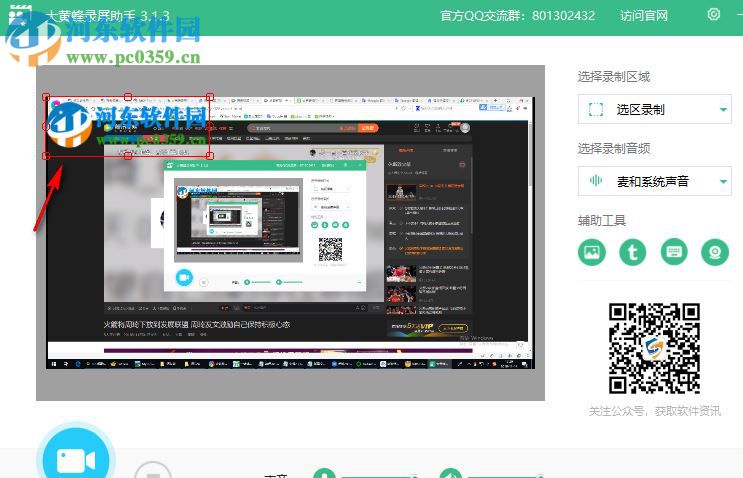Click the dashed selection icon beside 选区录制

(x=596, y=109)
